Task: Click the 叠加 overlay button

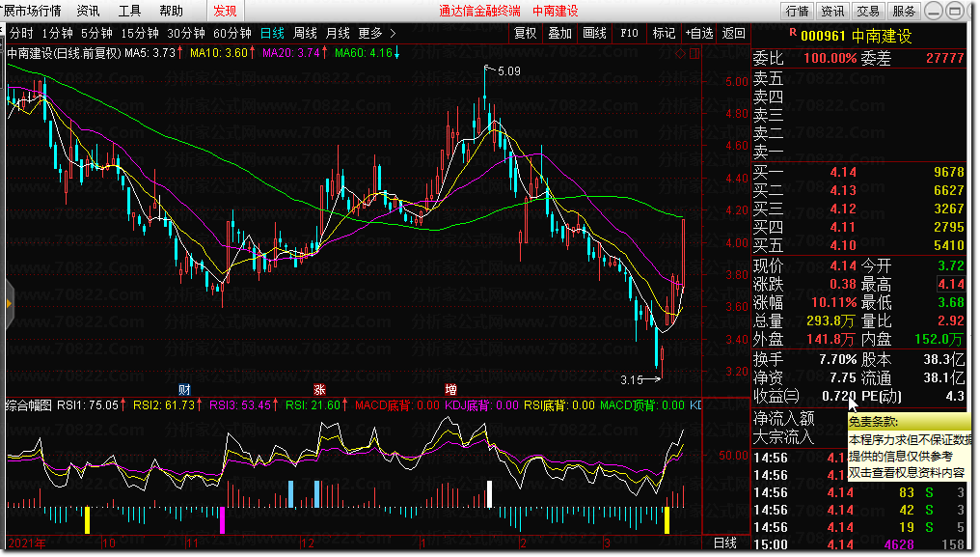Action: tap(560, 33)
